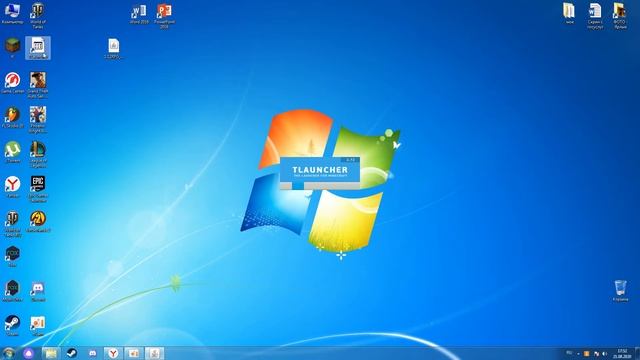Open Alice voice assistant in taskbar

pyautogui.click(x=29, y=353)
